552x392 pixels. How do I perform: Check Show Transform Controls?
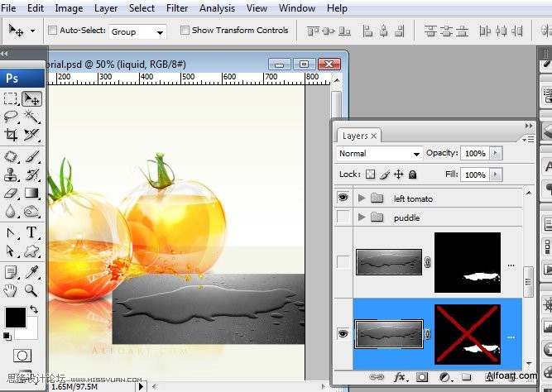coord(184,31)
